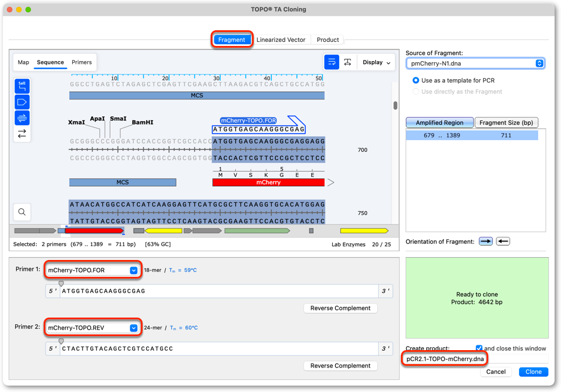Click the XmaI enzyme label

coord(76,122)
